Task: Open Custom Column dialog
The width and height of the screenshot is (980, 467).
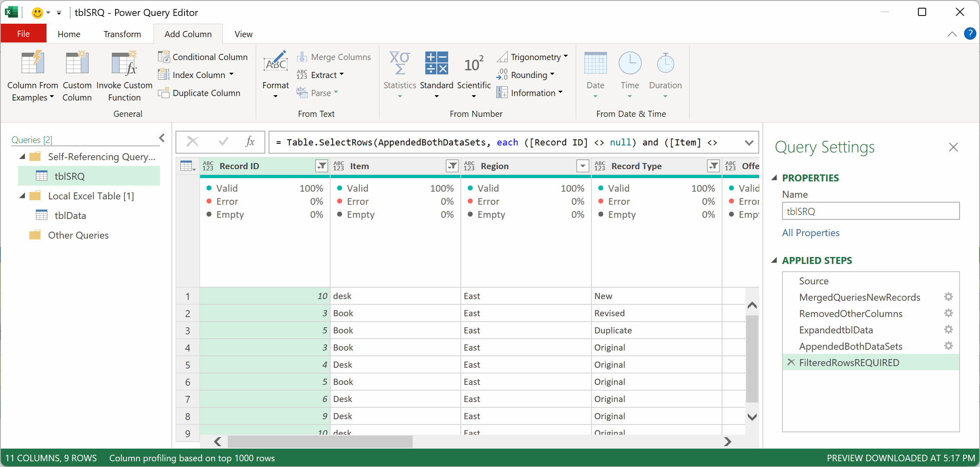Action: pyautogui.click(x=77, y=76)
